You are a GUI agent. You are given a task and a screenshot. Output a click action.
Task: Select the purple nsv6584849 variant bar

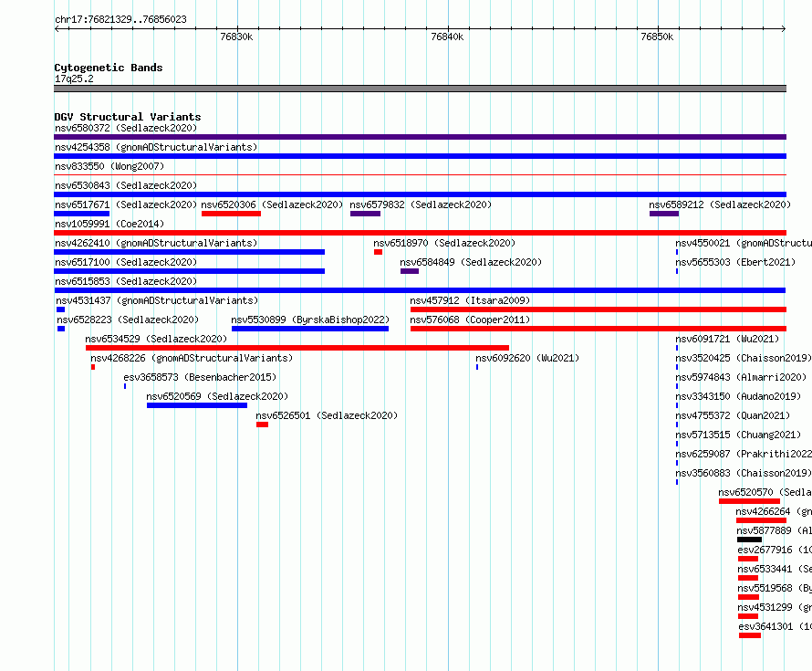409,271
